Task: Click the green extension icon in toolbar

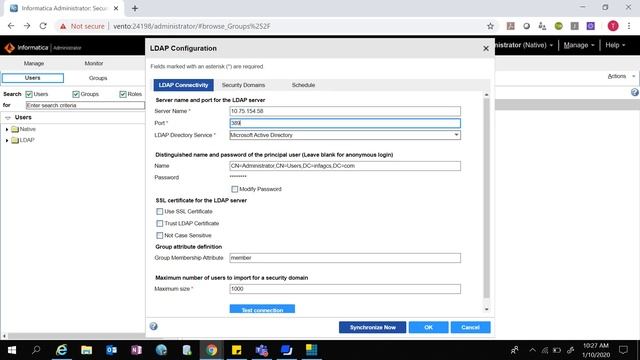Action: point(558,26)
